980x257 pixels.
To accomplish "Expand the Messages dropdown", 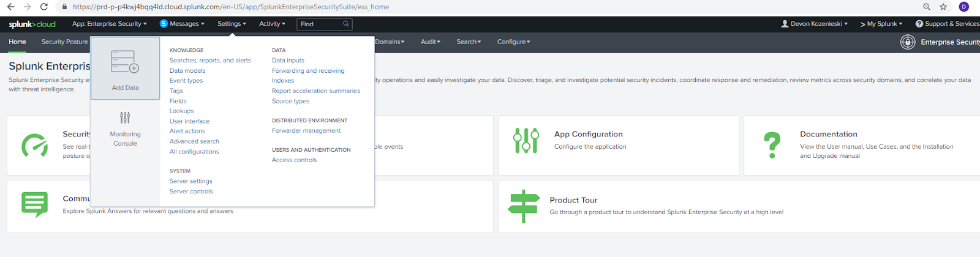I will click(x=187, y=24).
